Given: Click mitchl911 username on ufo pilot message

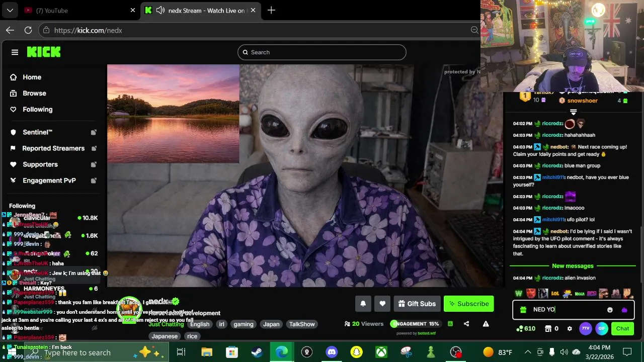Looking at the screenshot, I should click(x=553, y=220).
